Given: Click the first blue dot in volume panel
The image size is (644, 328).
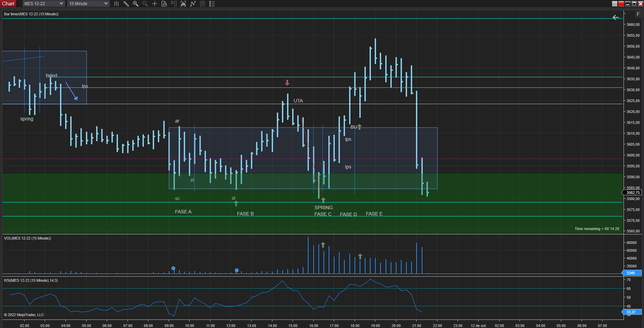Looking at the screenshot, I should (173, 268).
